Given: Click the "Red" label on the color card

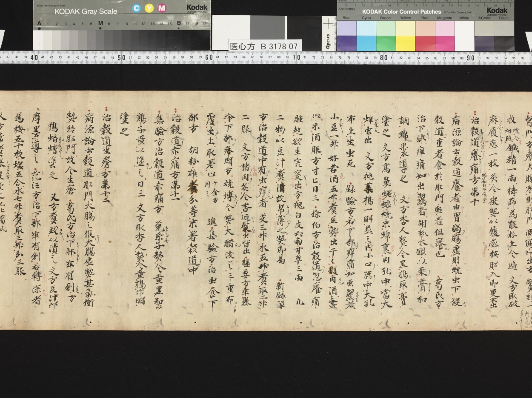Looking at the screenshot, I should (x=425, y=18).
